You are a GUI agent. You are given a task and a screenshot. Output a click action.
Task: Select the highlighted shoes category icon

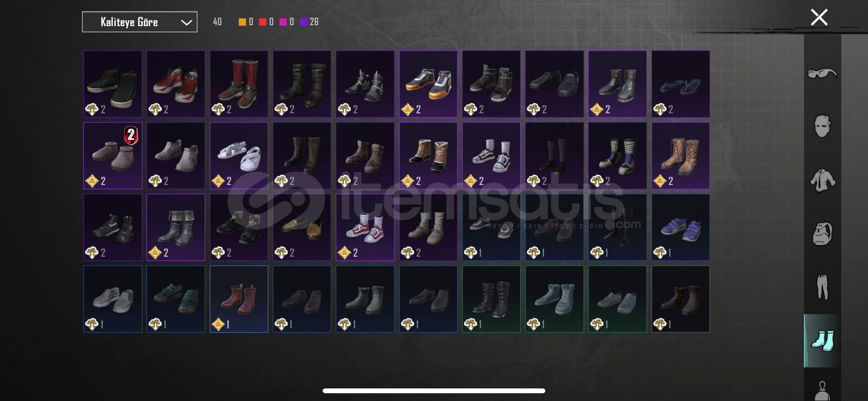[822, 341]
